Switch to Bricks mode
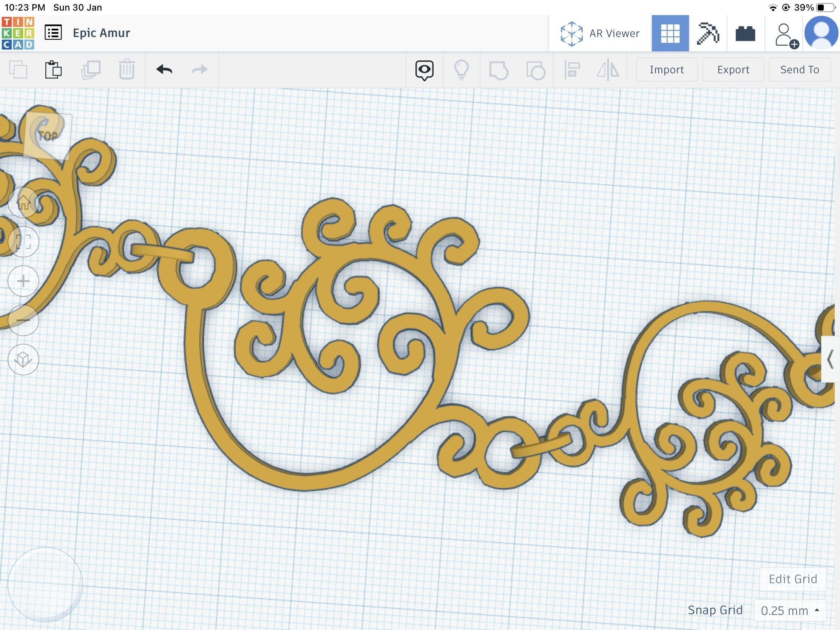Viewport: 840px width, 630px height. click(745, 33)
